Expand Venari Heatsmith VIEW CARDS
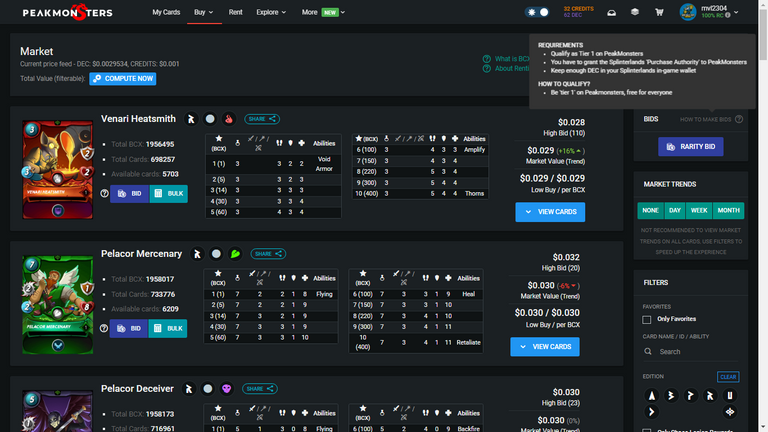The height and width of the screenshot is (432, 768). point(550,212)
